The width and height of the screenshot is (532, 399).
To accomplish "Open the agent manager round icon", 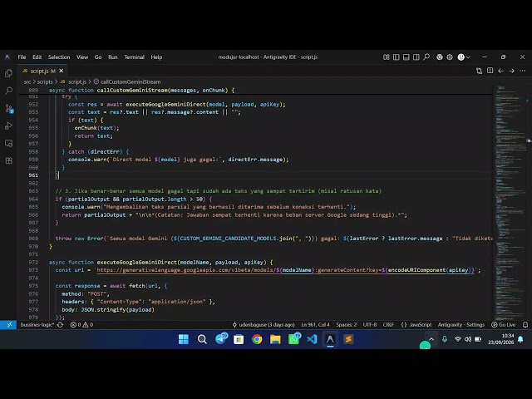I will click(440, 57).
